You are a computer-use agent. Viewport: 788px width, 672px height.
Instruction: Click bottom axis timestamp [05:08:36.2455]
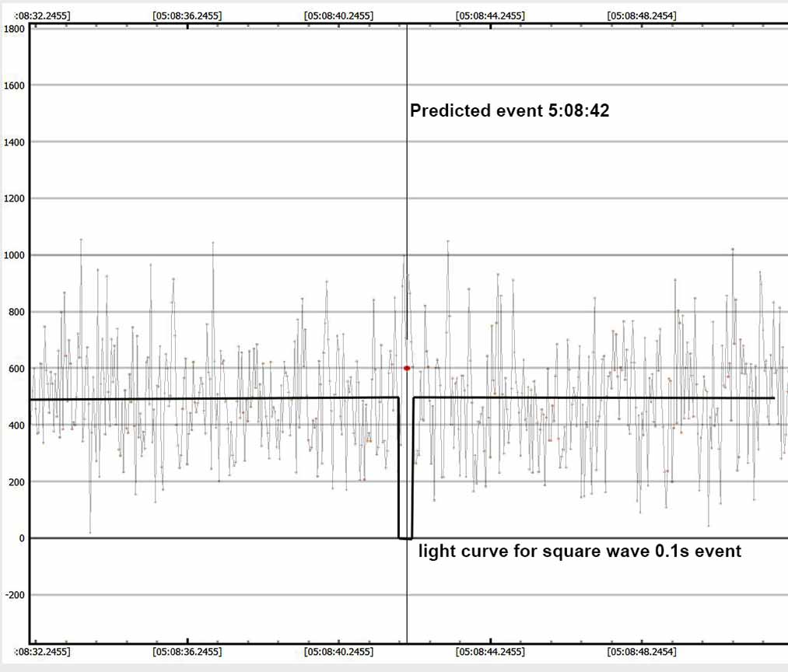[x=187, y=652]
